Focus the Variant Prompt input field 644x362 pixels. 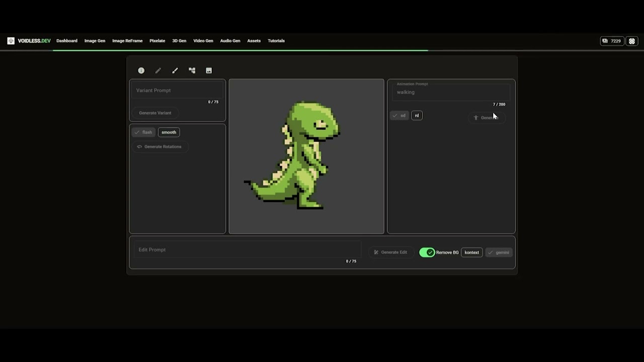[x=177, y=90]
